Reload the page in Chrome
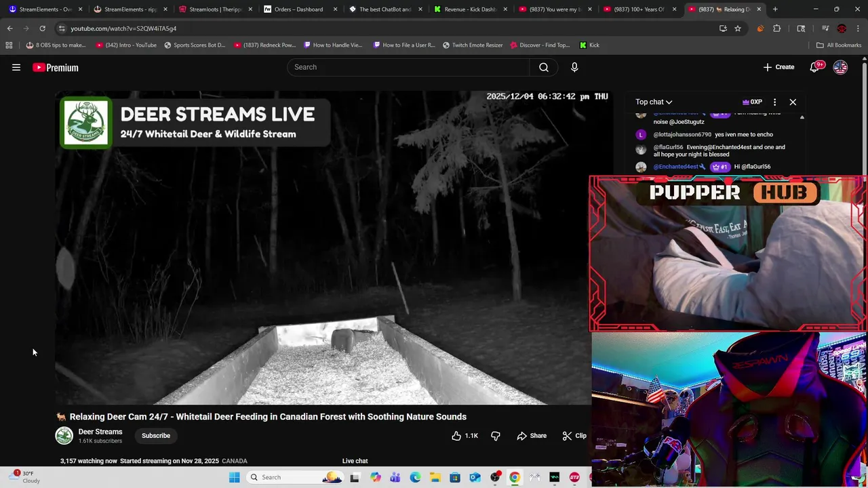 42,28
